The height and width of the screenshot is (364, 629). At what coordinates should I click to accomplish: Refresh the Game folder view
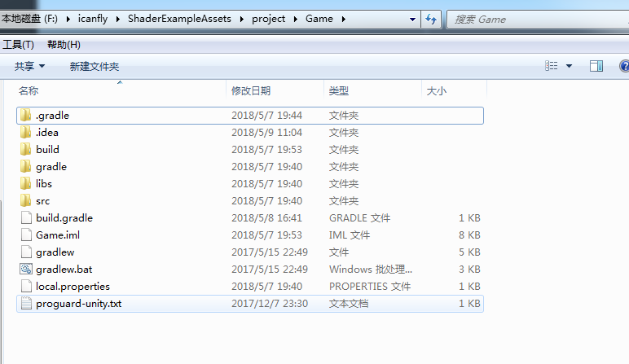coord(431,19)
